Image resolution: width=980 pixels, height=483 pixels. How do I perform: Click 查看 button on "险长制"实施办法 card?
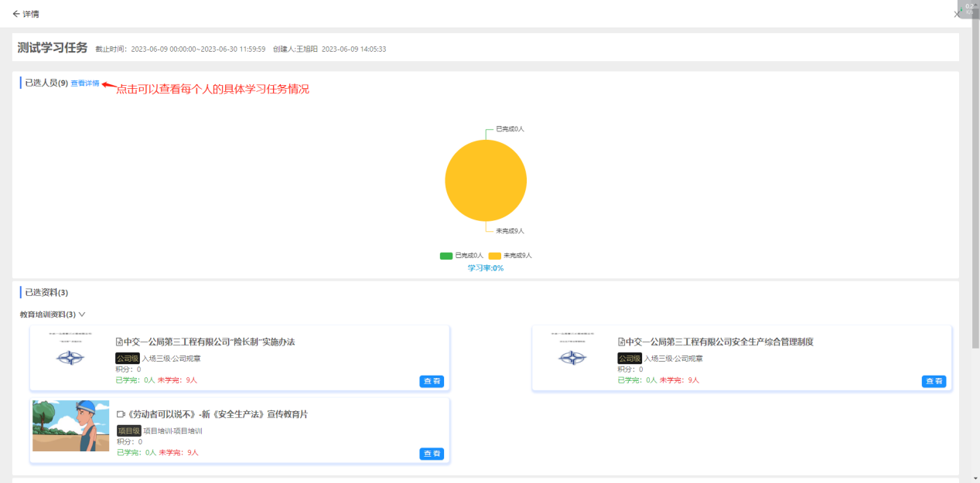pyautogui.click(x=432, y=381)
